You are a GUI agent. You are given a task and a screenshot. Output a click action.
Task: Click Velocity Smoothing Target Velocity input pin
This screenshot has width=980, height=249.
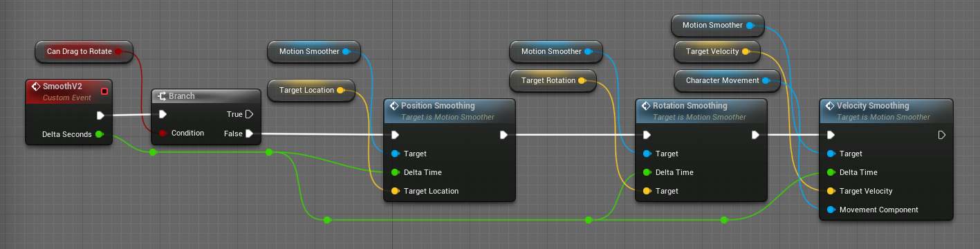tap(831, 191)
